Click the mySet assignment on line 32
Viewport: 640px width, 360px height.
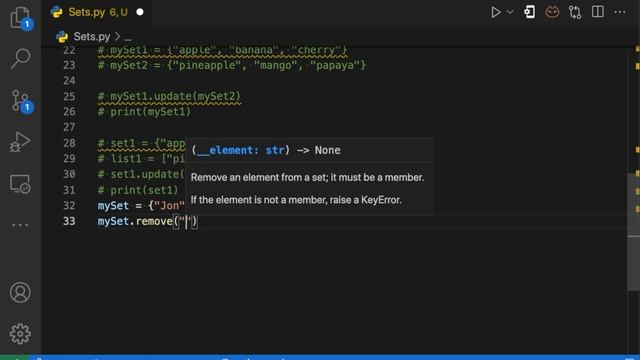141,205
